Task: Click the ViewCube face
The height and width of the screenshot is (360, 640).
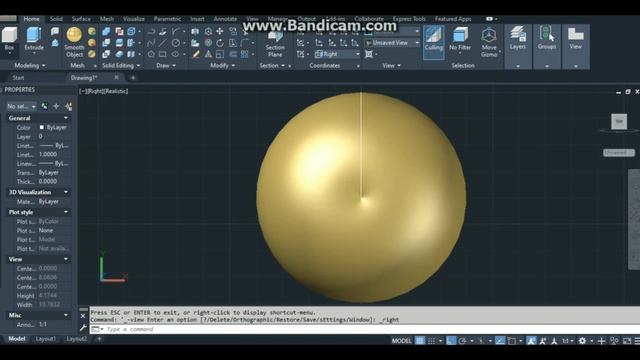Action: coord(619,122)
